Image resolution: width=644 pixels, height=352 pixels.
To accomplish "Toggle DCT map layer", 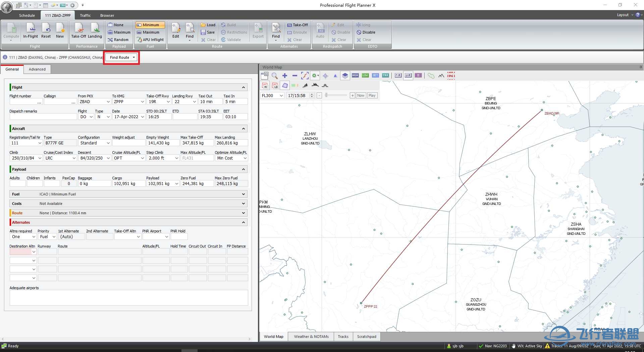I will click(x=375, y=75).
